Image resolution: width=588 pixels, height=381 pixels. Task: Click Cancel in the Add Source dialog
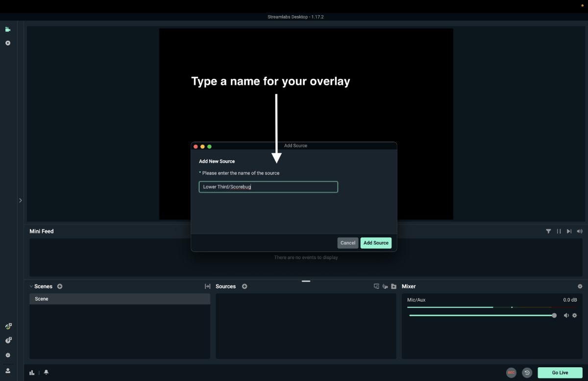click(348, 243)
